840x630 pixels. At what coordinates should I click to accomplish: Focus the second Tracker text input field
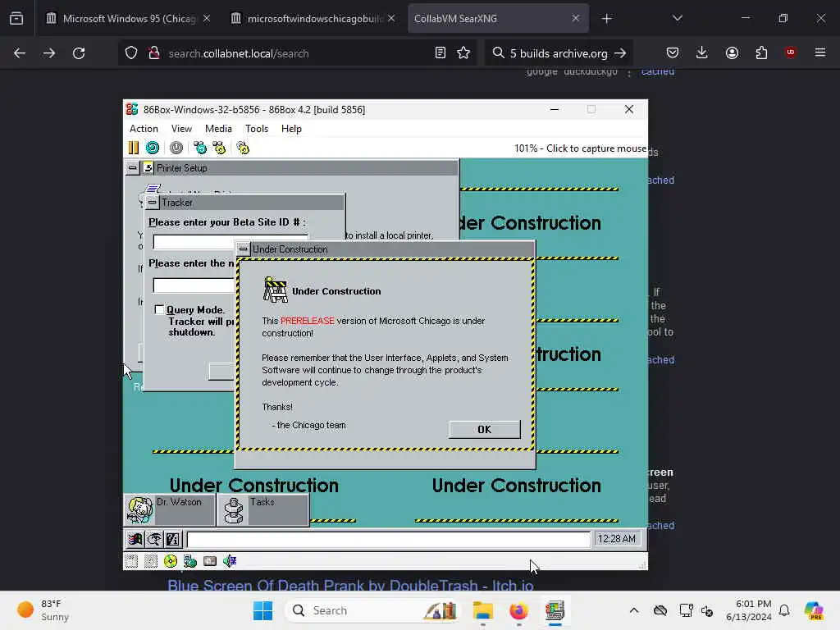pos(195,285)
